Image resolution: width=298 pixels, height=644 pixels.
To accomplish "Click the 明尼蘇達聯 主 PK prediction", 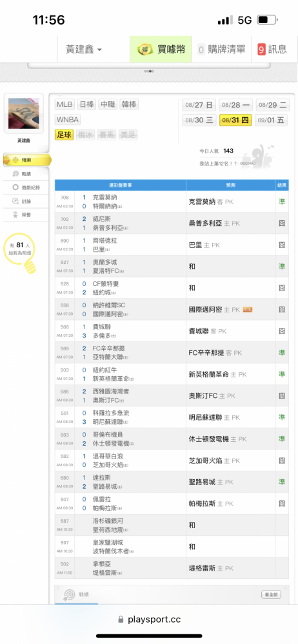I will point(214,417).
